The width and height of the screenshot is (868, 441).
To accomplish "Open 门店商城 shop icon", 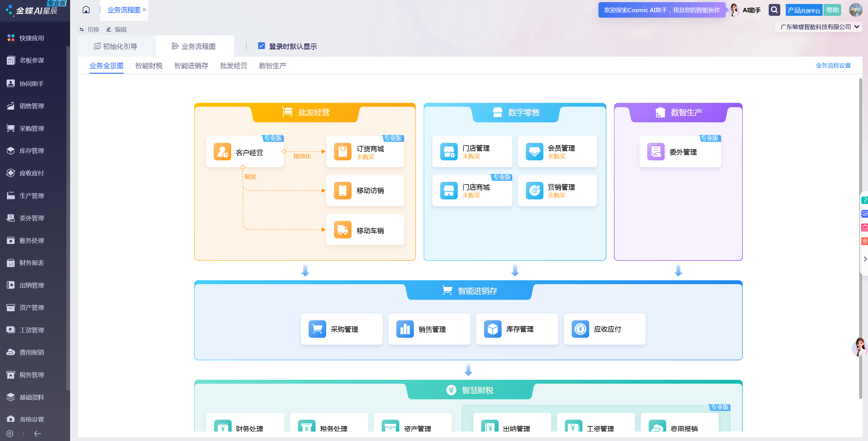I will pyautogui.click(x=449, y=190).
